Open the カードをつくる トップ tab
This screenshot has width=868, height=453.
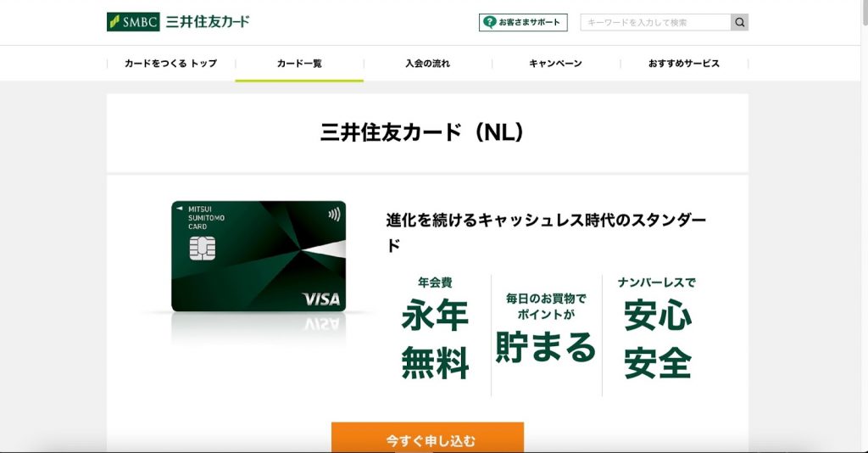tap(170, 64)
